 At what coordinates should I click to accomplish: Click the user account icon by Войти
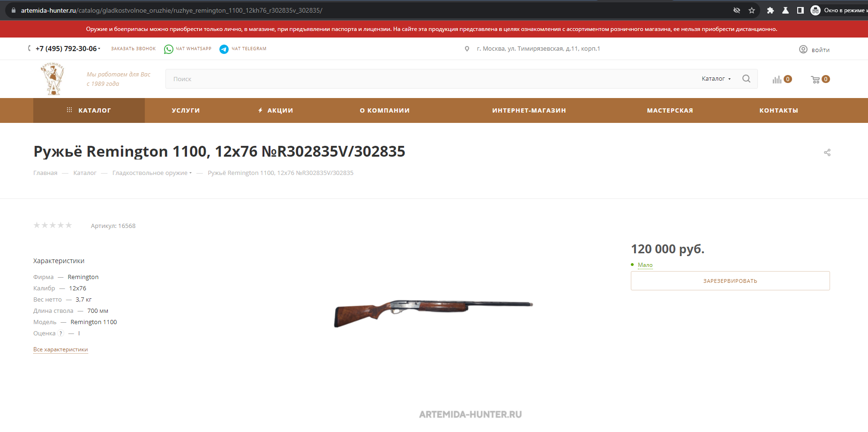803,49
